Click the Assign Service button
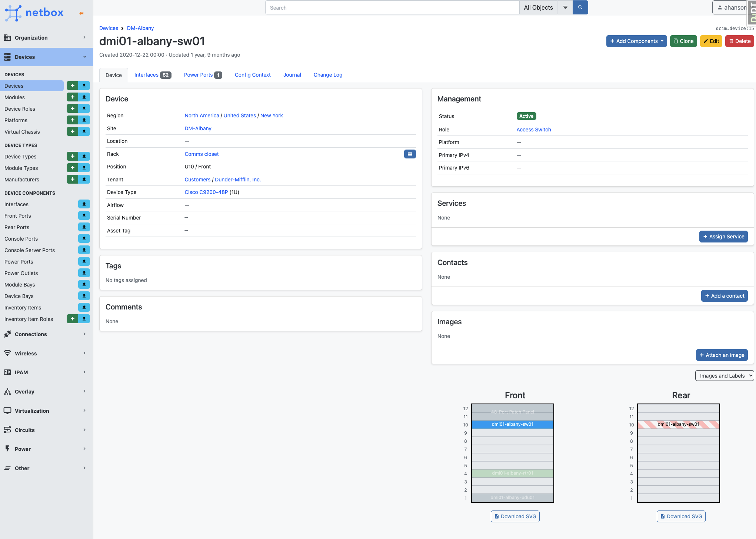The width and height of the screenshot is (756, 539). coord(723,237)
